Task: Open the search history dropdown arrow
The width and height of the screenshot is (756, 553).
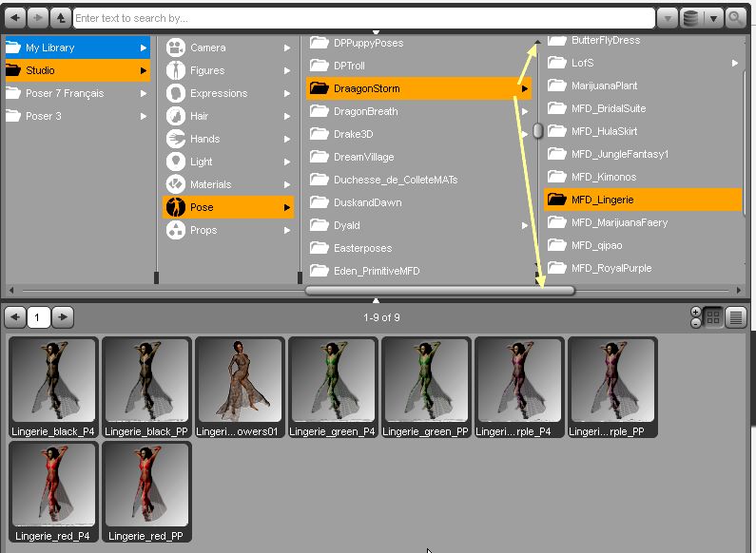Action: (x=668, y=18)
